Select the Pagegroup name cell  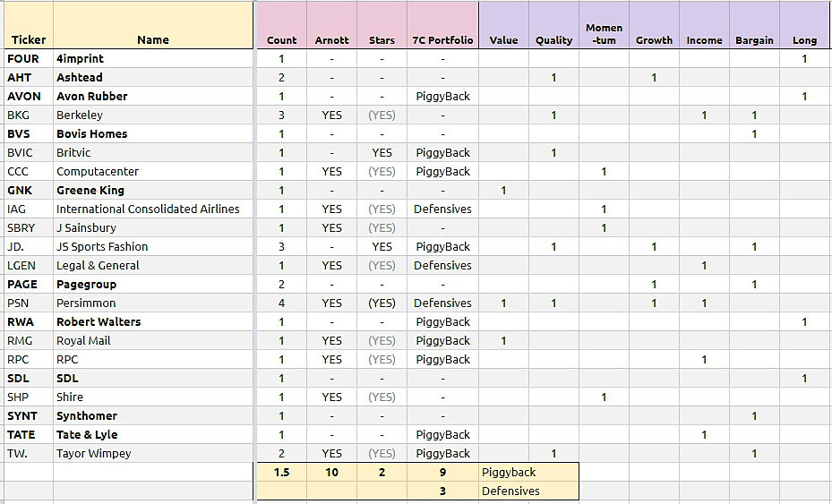click(x=153, y=285)
